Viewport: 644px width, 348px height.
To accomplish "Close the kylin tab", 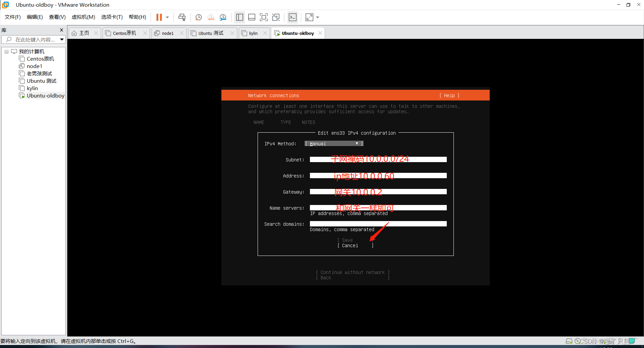I will point(265,33).
